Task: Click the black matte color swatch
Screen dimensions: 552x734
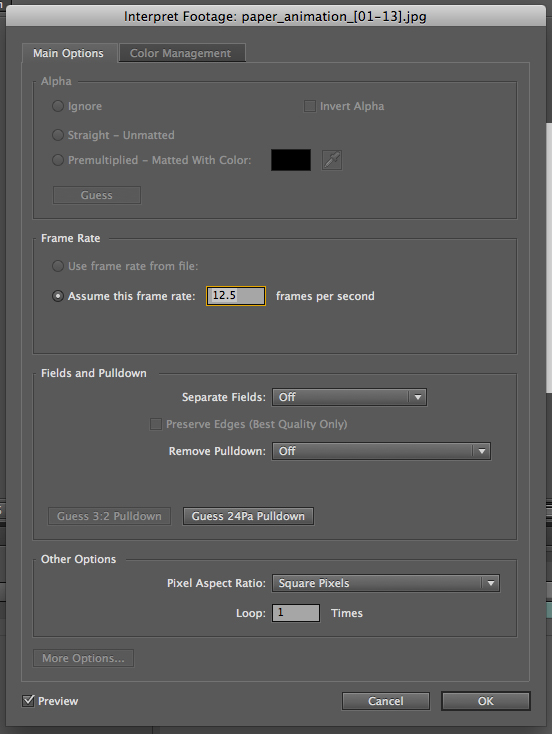Action: [291, 160]
